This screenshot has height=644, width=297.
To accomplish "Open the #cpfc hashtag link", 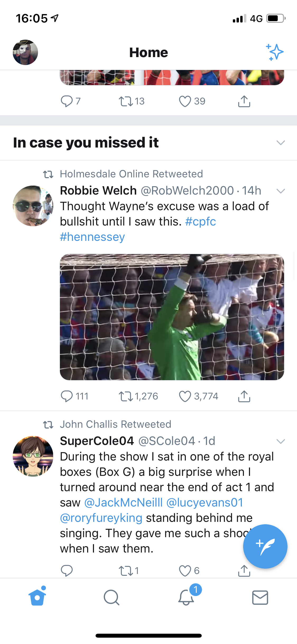I will point(200,222).
